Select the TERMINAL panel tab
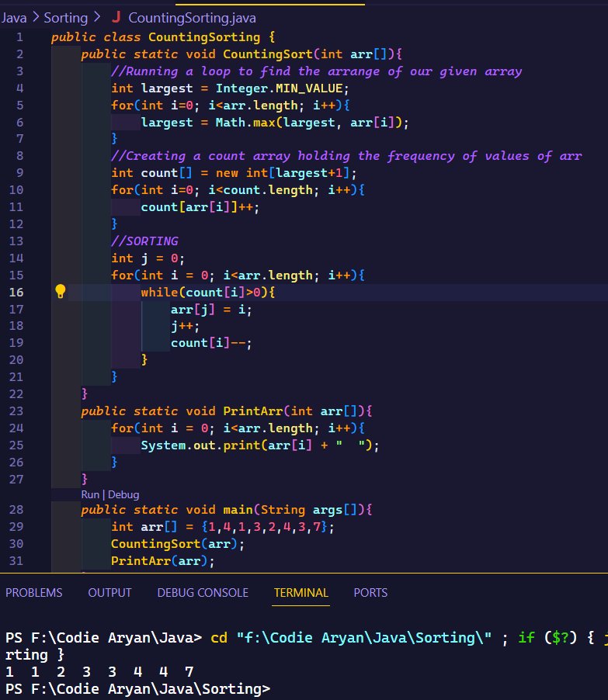This screenshot has width=608, height=700. pyautogui.click(x=301, y=592)
